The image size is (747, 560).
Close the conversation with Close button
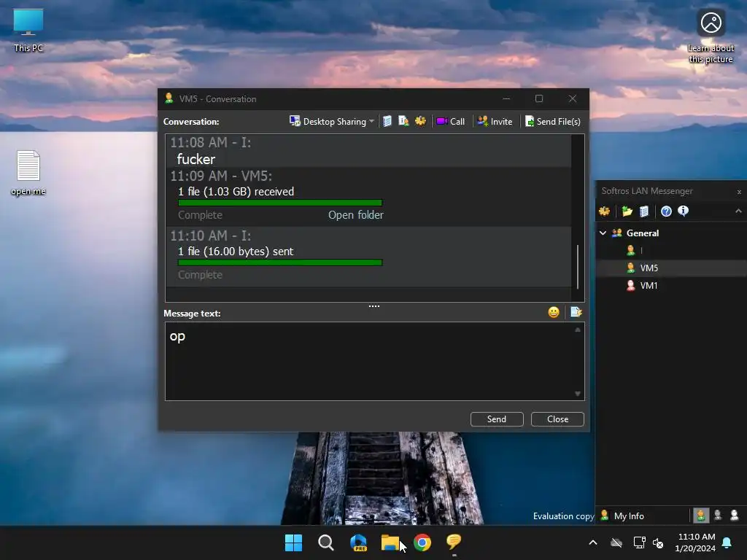557,419
